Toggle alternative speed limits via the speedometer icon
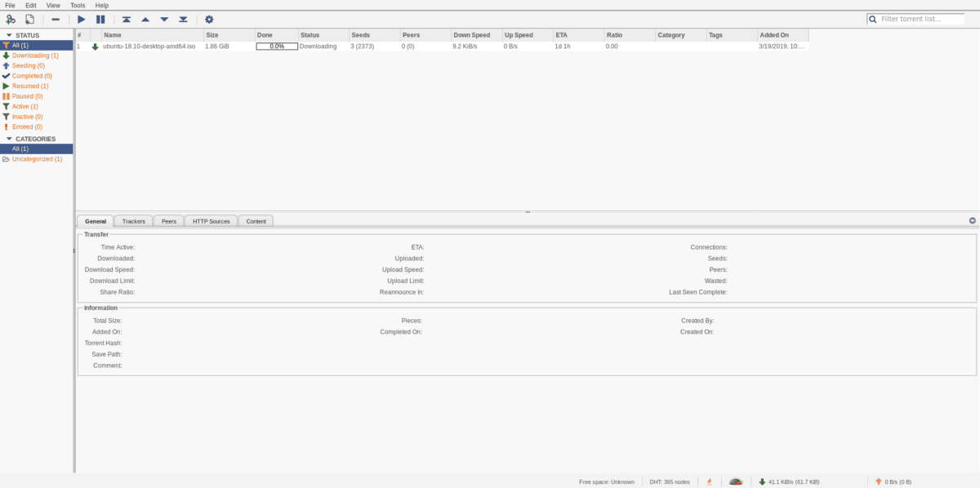The width and height of the screenshot is (980, 488). tap(734, 481)
